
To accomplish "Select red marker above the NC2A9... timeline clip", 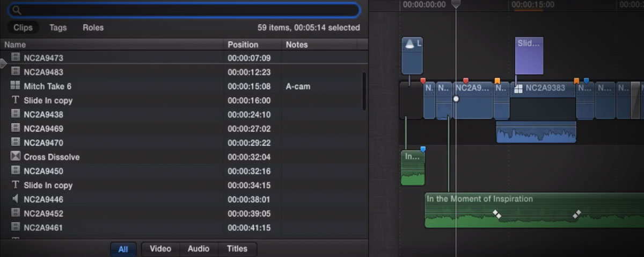I will (x=465, y=81).
